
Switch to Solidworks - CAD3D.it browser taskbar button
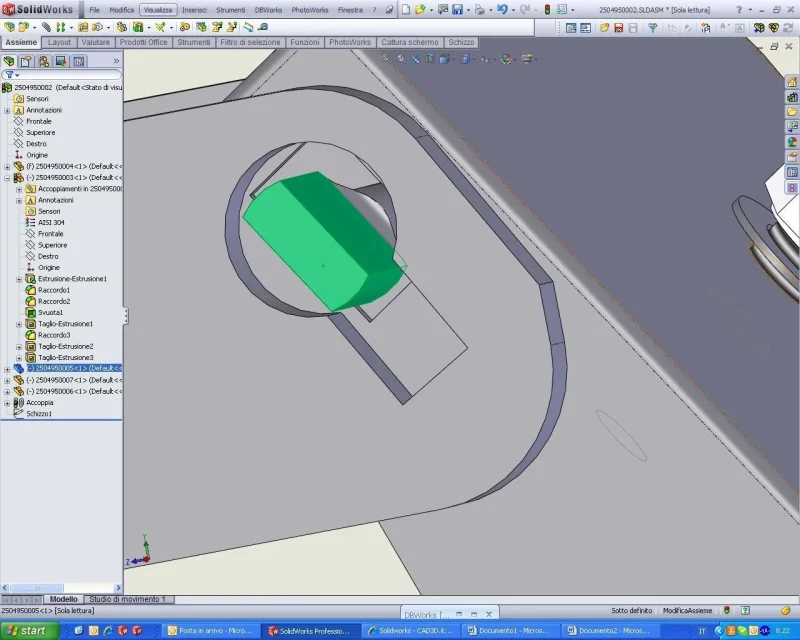pyautogui.click(x=411, y=631)
